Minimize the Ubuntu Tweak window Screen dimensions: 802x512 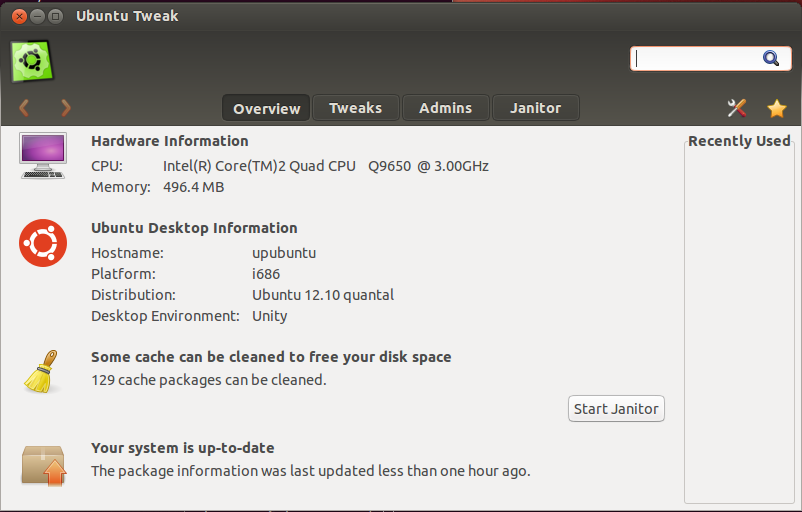coord(37,16)
